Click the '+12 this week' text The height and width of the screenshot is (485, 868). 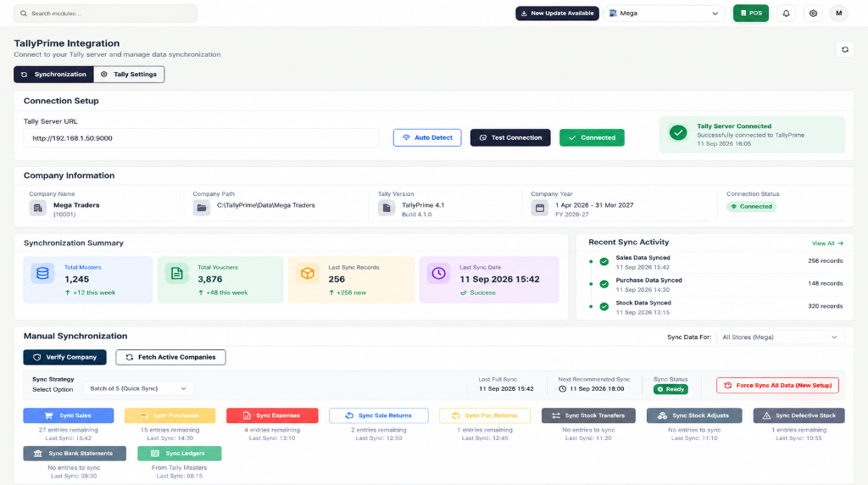(94, 293)
